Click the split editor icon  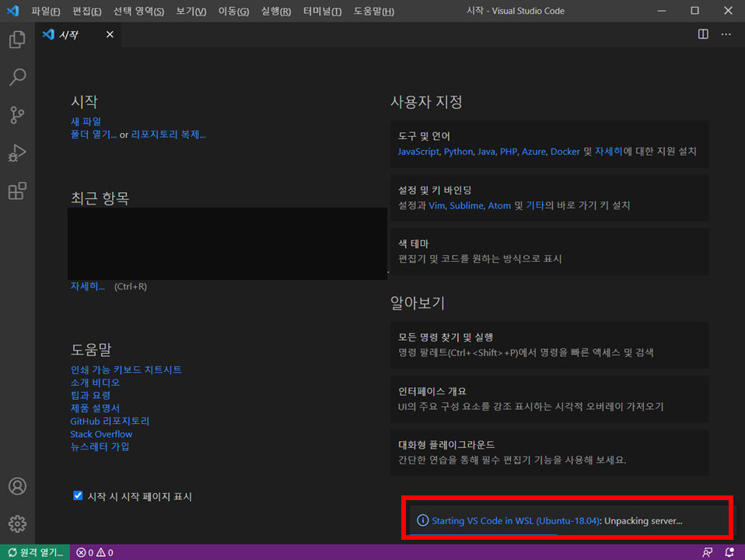click(703, 34)
